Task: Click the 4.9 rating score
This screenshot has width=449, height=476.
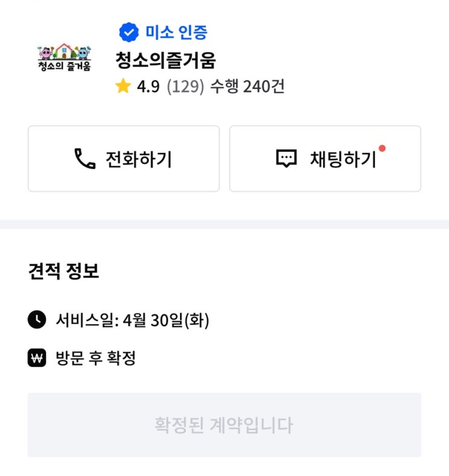Action: (x=148, y=86)
